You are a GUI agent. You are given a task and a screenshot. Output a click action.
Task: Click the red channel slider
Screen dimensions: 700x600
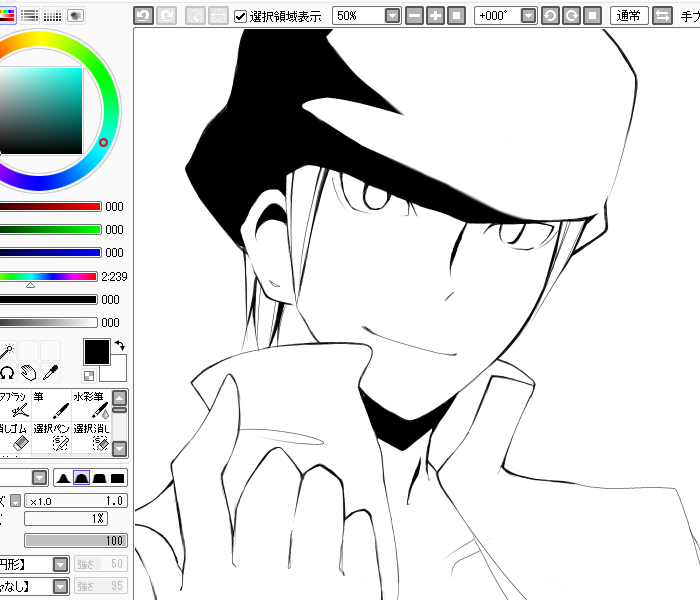pos(50,206)
